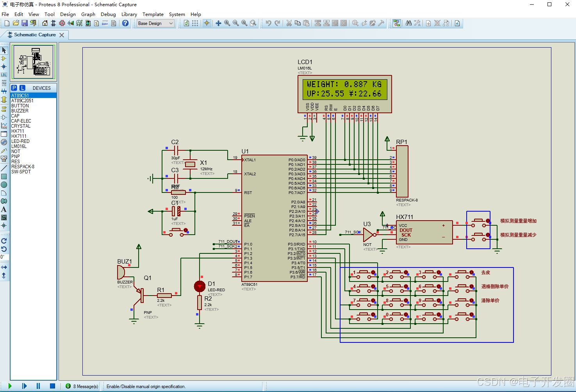Rotate anti-clockwise using the rotate icon
The width and height of the screenshot is (576, 392).
4,249
